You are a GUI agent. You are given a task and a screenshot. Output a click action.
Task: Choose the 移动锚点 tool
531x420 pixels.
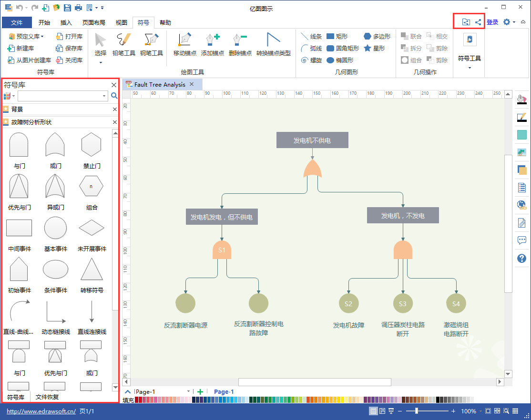[184, 44]
